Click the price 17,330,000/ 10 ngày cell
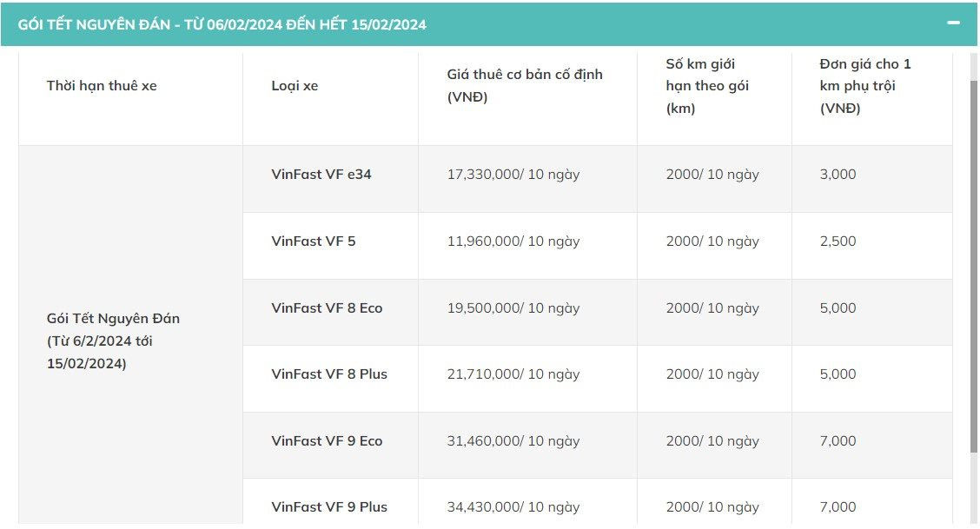The height and width of the screenshot is (529, 980). [514, 174]
